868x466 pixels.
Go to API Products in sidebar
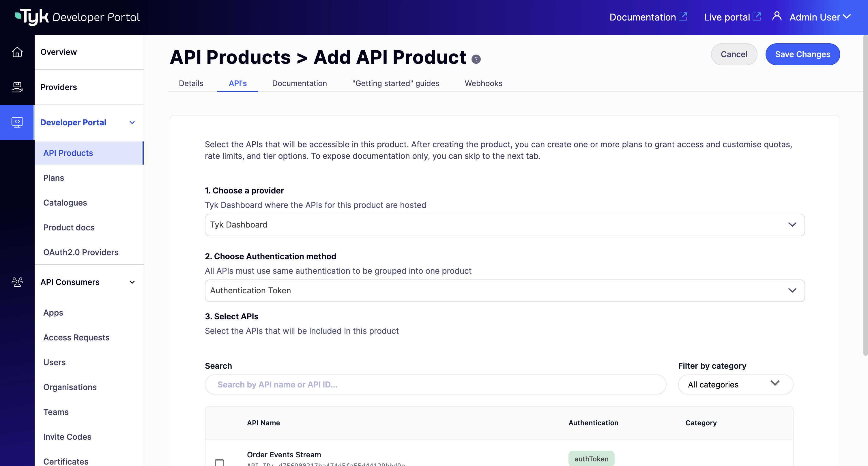(x=89, y=153)
